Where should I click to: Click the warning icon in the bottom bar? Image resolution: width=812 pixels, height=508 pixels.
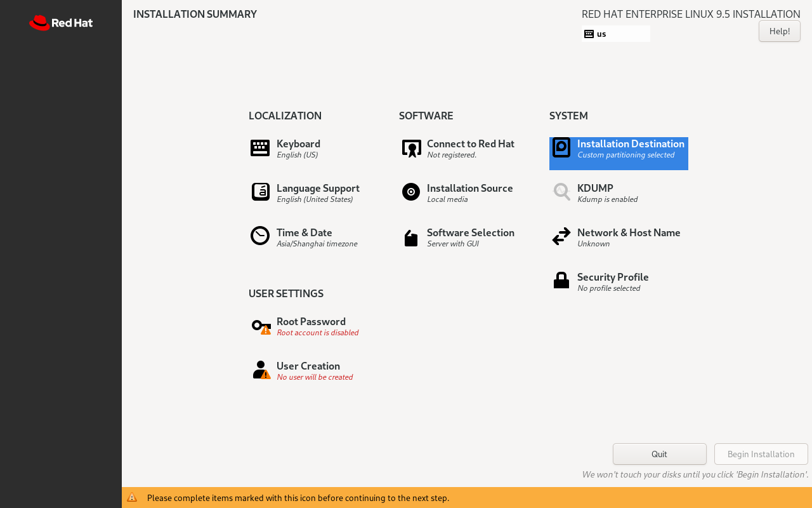pos(132,497)
